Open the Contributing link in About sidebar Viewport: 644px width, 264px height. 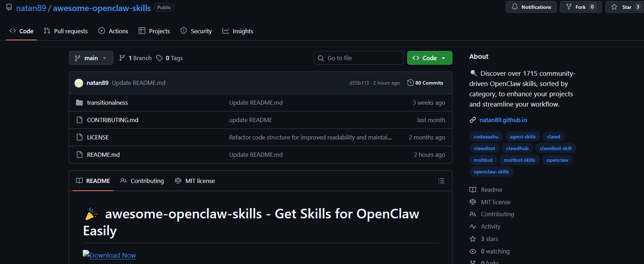(491, 214)
